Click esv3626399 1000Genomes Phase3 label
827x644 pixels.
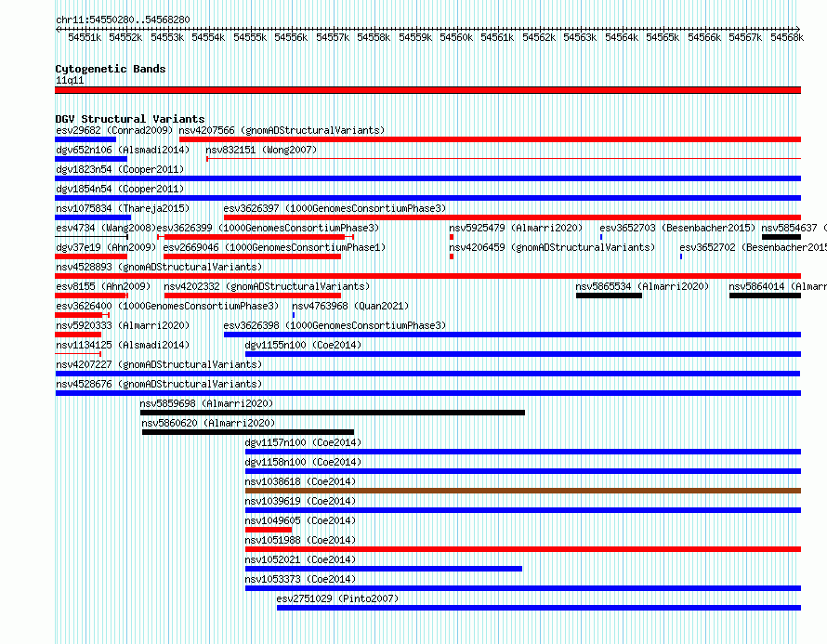coord(268,228)
